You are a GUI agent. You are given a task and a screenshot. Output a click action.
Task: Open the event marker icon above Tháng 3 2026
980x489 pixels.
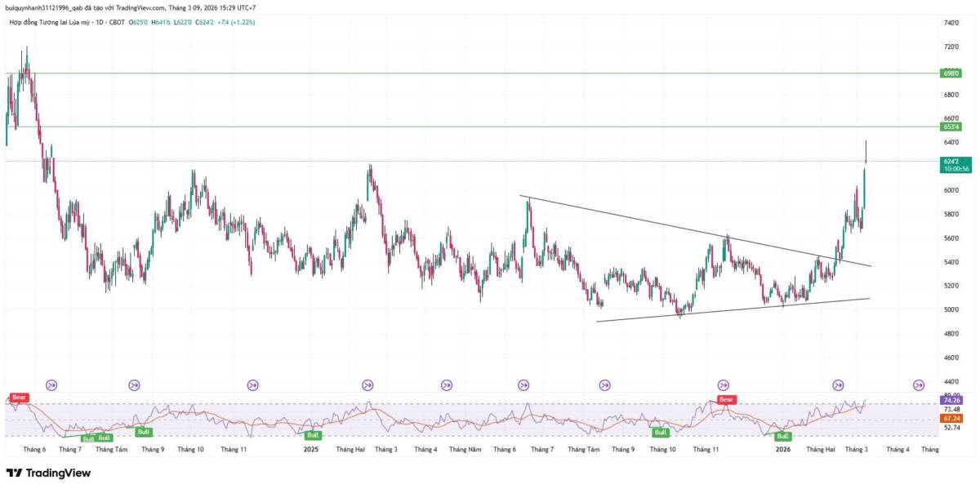(838, 385)
